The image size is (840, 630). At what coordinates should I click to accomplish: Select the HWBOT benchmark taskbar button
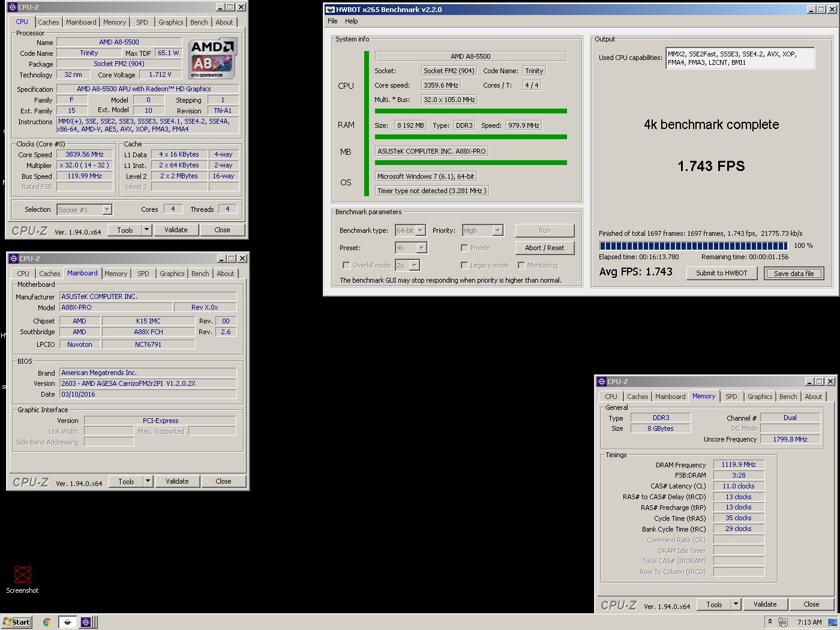[67, 622]
